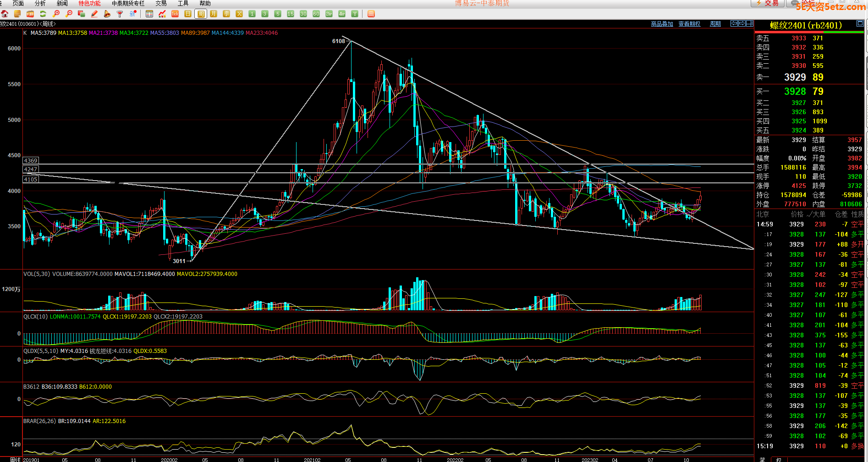868x462 pixels.
Task: Select the red drawing pencil tool
Action: click(x=94, y=14)
